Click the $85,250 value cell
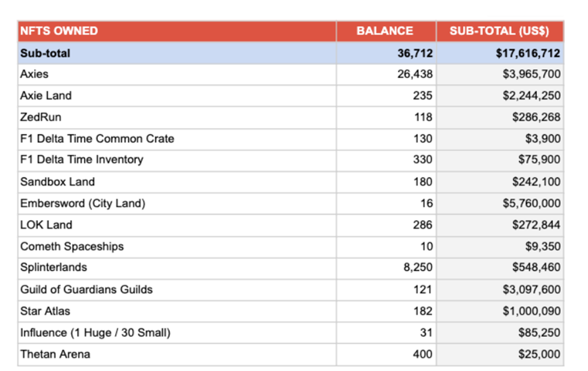This screenshot has height=371, width=588. (x=500, y=333)
